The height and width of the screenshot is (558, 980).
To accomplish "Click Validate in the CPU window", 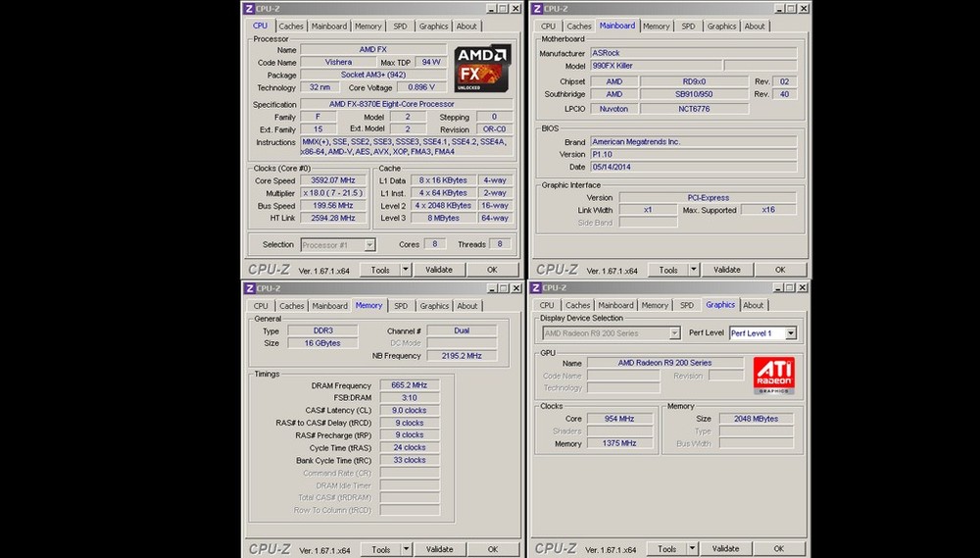I will tap(439, 270).
